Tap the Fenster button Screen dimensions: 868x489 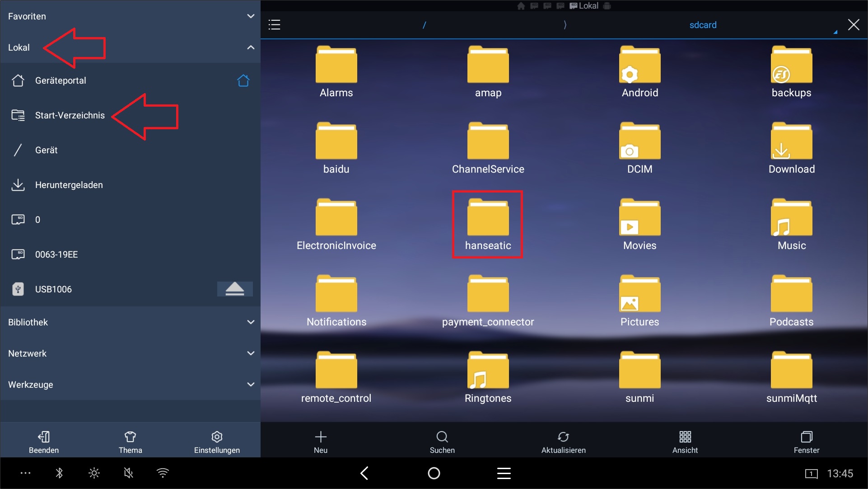tap(806, 442)
